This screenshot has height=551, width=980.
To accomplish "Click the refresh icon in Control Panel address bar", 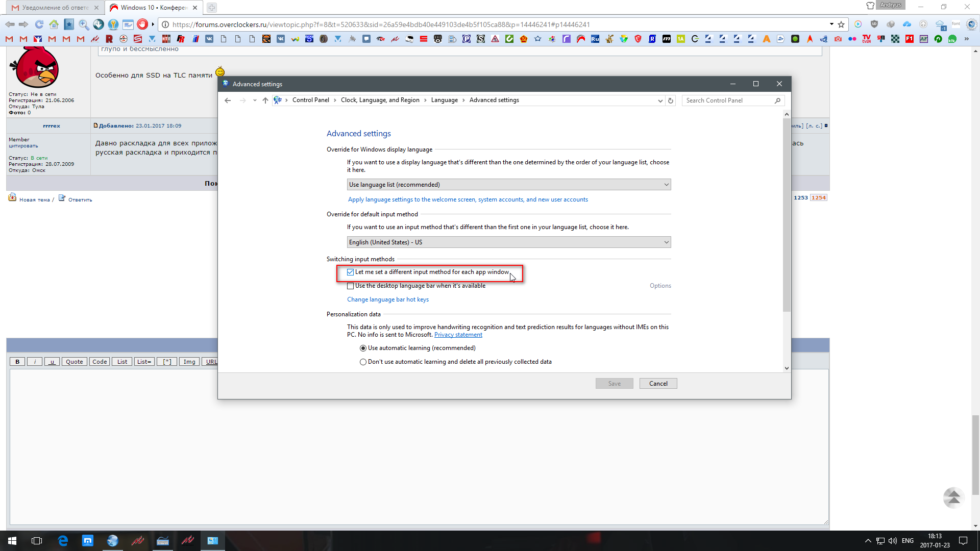I will coord(671,101).
